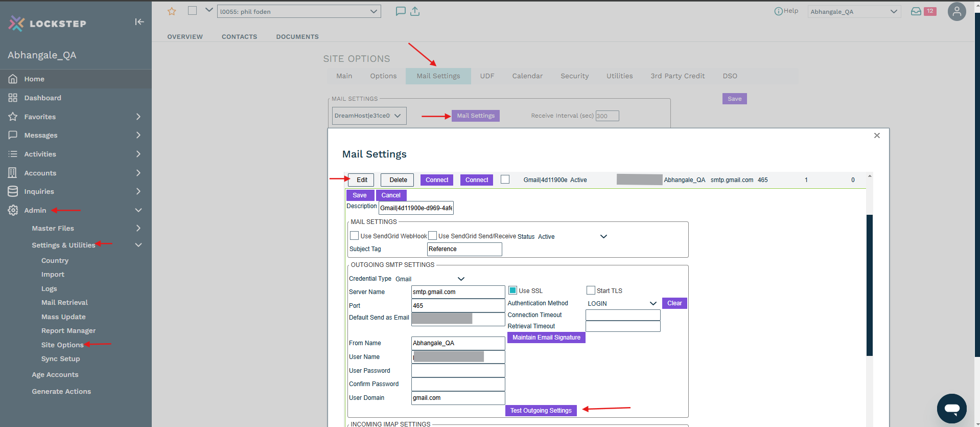This screenshot has width=980, height=427.
Task: Click the Server Name input field
Action: (458, 292)
